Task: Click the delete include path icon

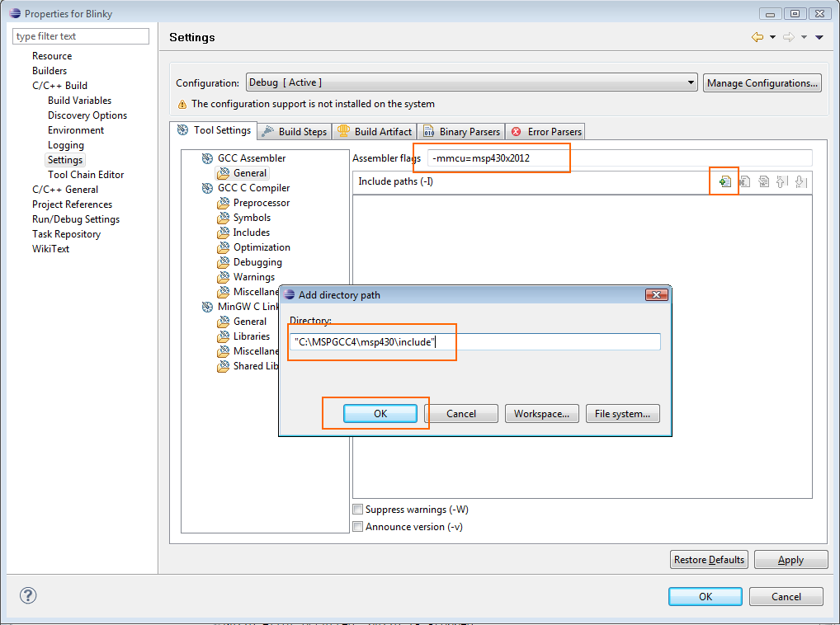Action: (744, 181)
